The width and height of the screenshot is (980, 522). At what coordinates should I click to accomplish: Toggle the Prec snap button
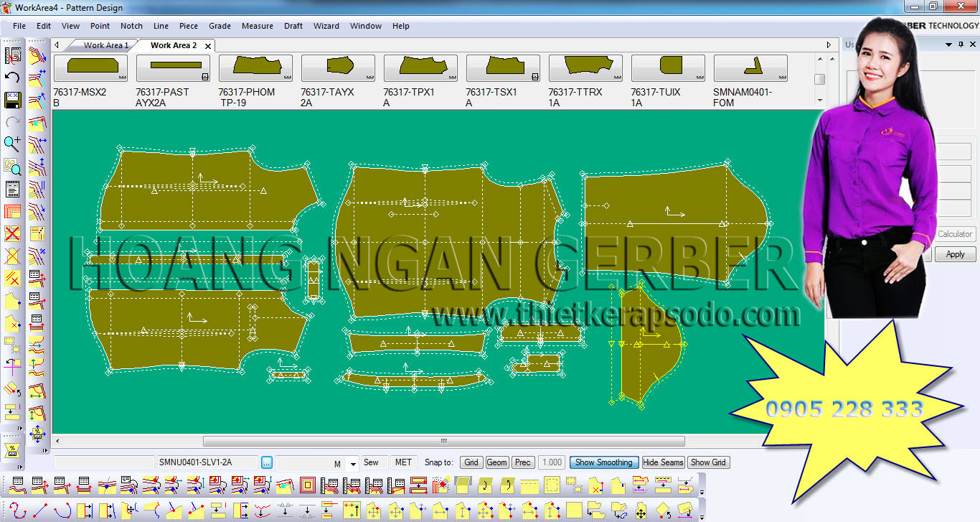tap(523, 462)
